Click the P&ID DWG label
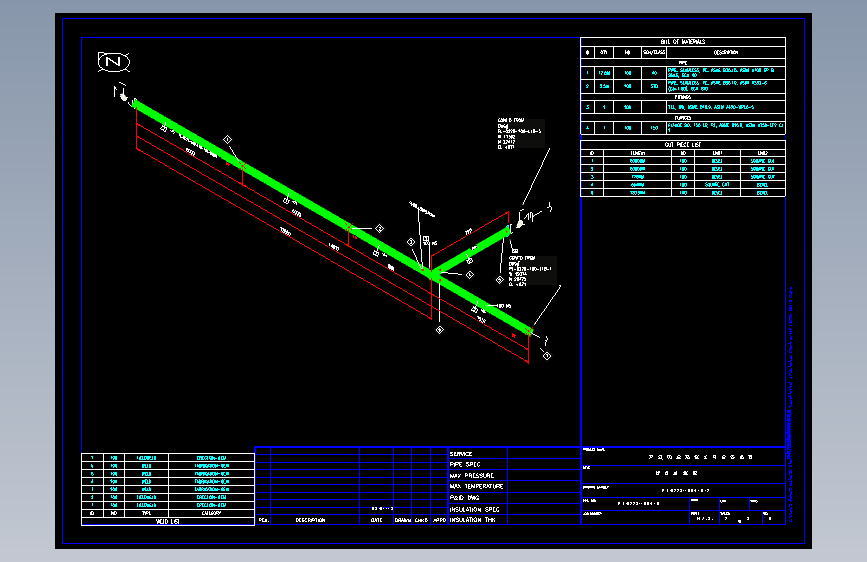This screenshot has height=562, width=867. tap(464, 498)
